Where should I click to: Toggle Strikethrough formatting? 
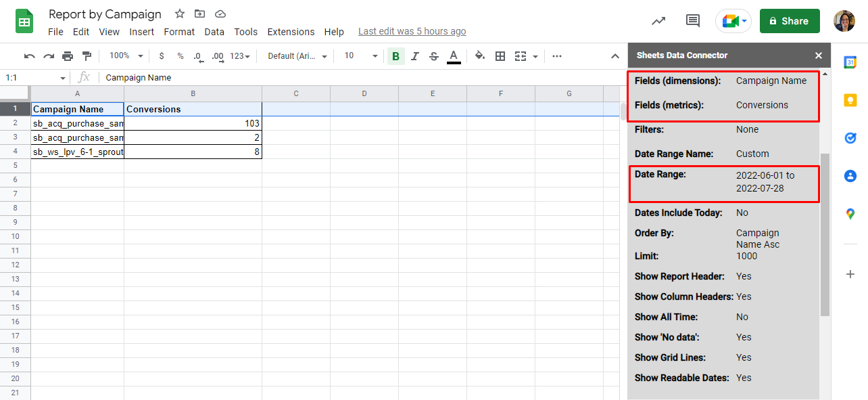click(x=434, y=56)
